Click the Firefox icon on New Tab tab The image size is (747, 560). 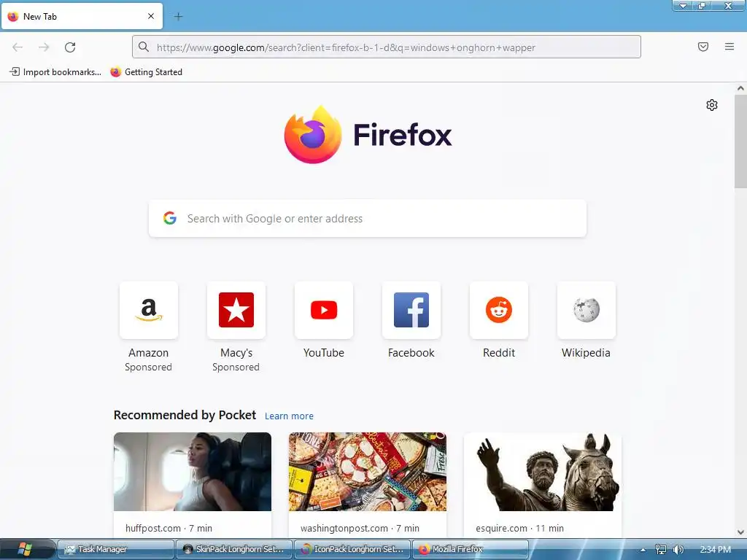[13, 16]
